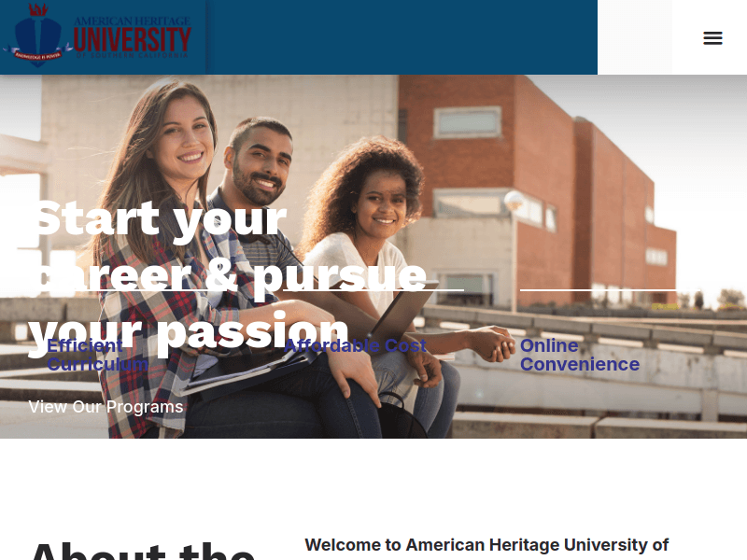Open the hamburger navigation menu
Screen dimensions: 747x560
[x=712, y=37]
